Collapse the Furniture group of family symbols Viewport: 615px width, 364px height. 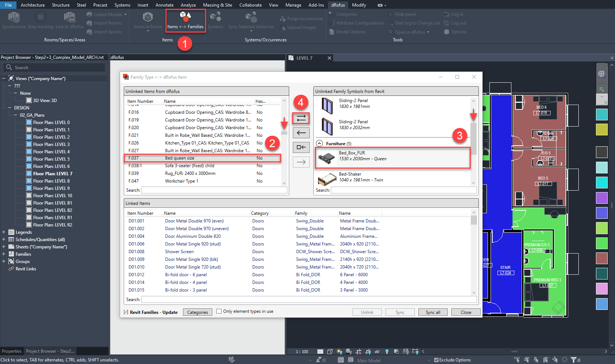(x=319, y=143)
